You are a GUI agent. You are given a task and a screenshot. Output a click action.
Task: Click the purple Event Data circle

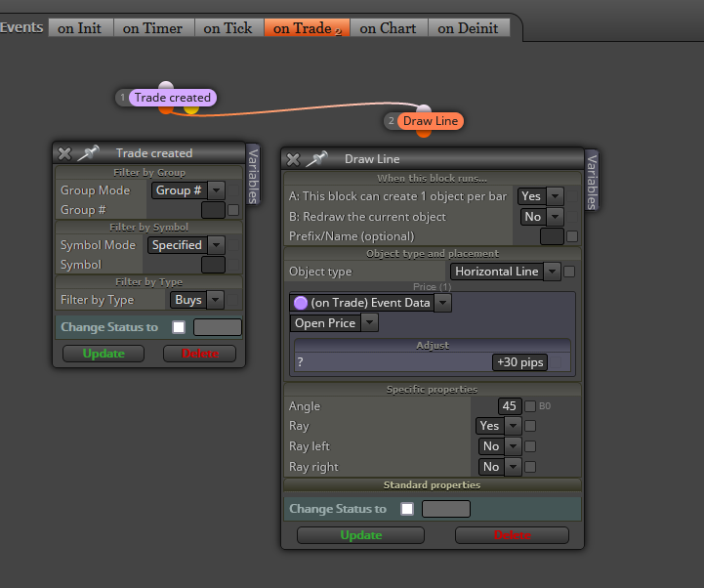[x=301, y=303]
